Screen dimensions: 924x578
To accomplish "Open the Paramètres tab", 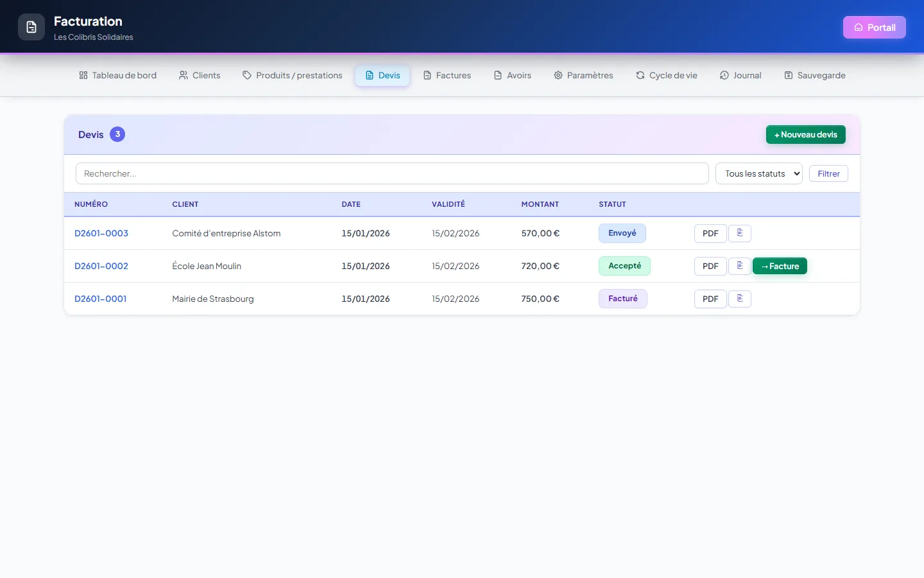I will (x=584, y=75).
